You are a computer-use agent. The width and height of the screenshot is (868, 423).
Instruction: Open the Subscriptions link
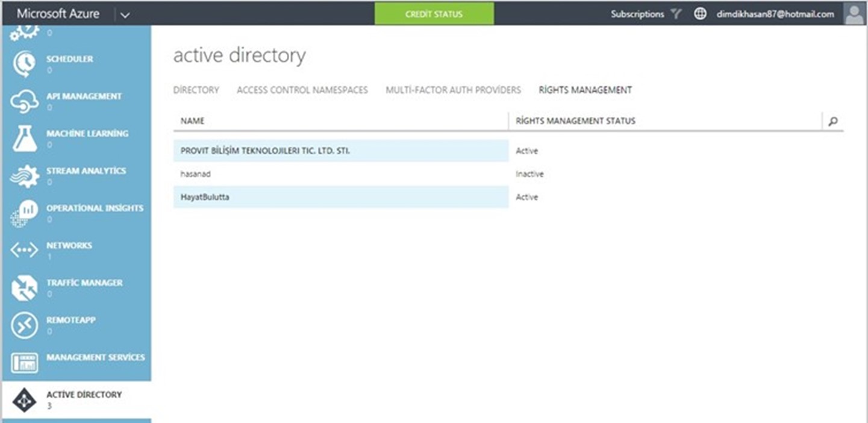coord(637,14)
